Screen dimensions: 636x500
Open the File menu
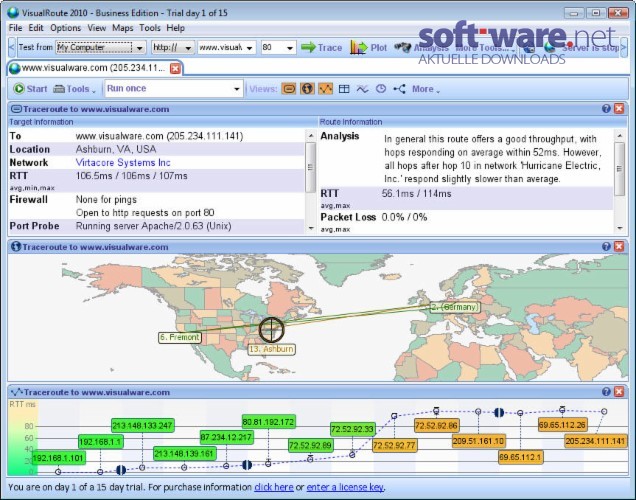coord(15,28)
